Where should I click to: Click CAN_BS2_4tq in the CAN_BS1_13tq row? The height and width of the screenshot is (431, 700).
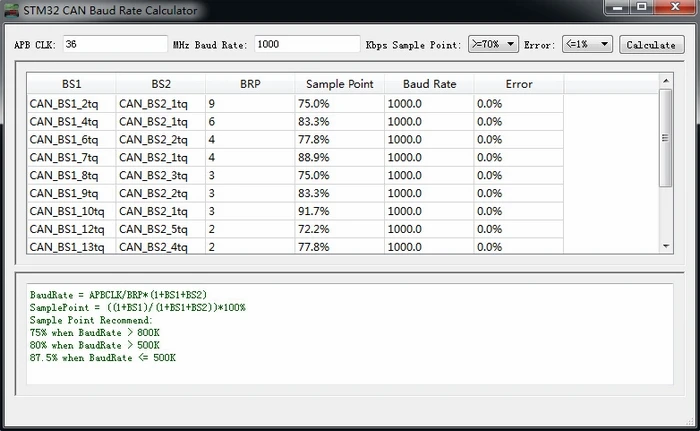coord(161,246)
